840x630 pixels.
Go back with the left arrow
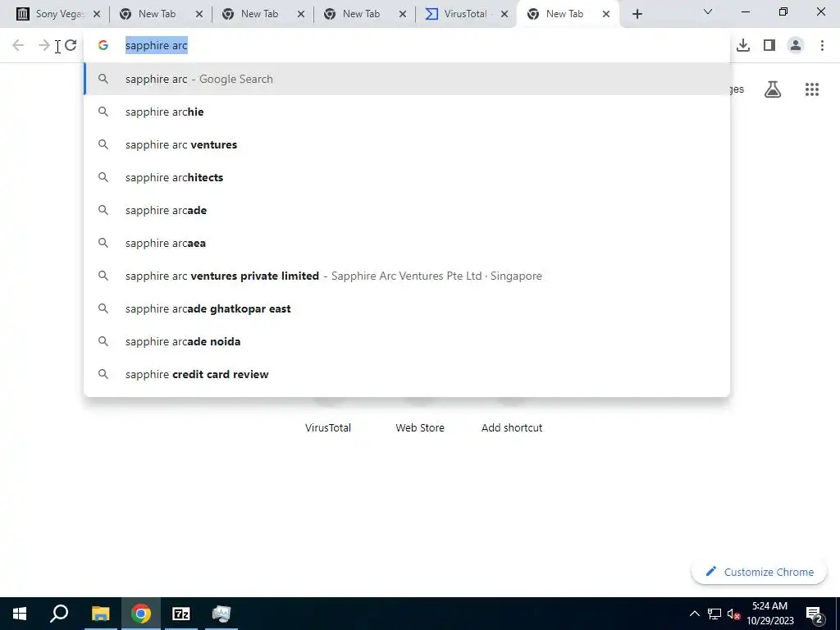tap(18, 46)
